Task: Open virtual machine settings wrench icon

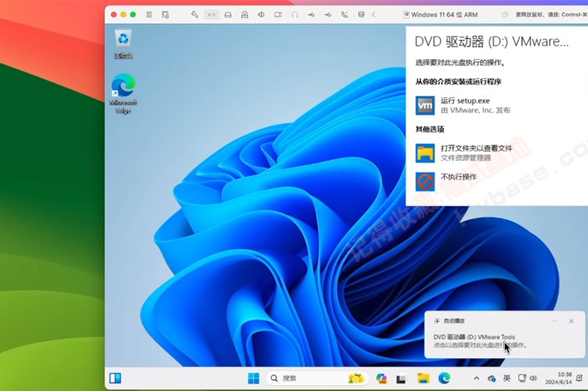Action: click(x=195, y=15)
